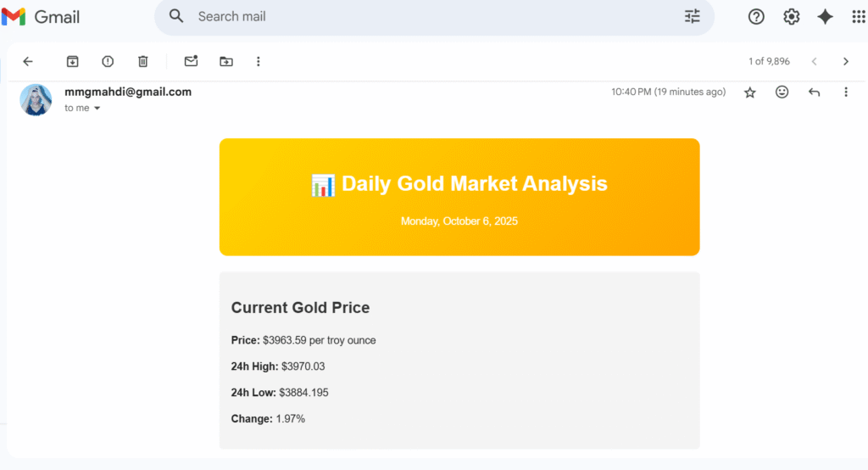The width and height of the screenshot is (868, 470).
Task: Expand recipient details next to 'to me'
Action: 97,109
